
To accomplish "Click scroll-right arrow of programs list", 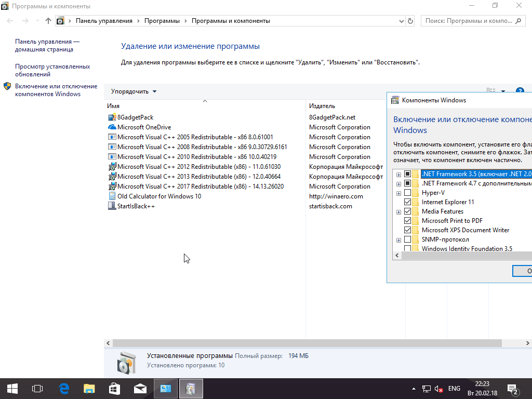I will pos(528,343).
